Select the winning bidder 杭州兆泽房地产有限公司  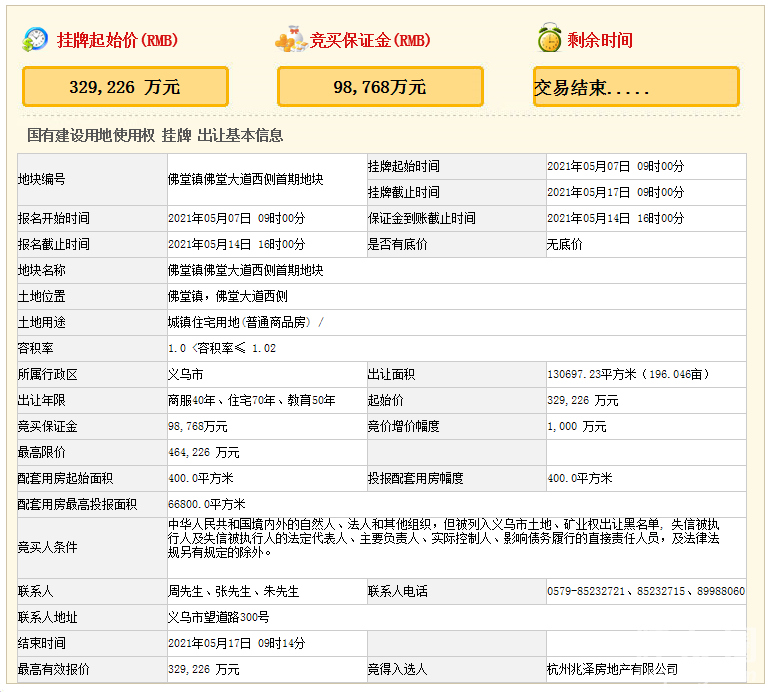pos(612,669)
